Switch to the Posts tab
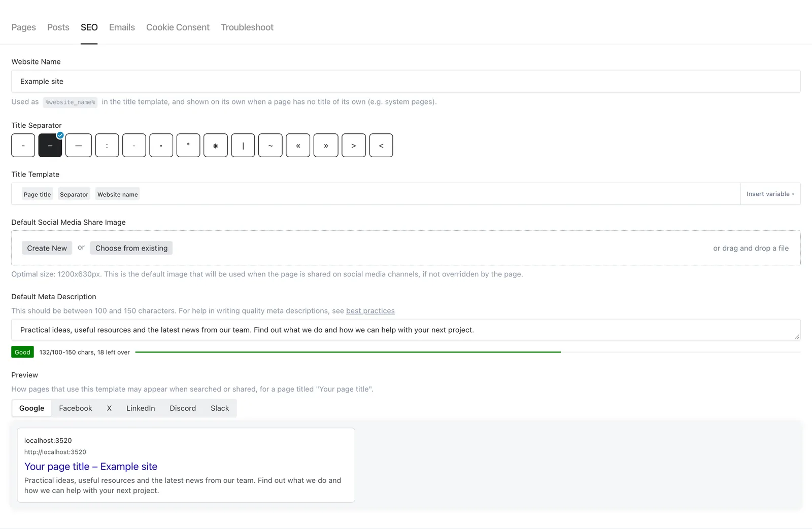 (x=58, y=27)
